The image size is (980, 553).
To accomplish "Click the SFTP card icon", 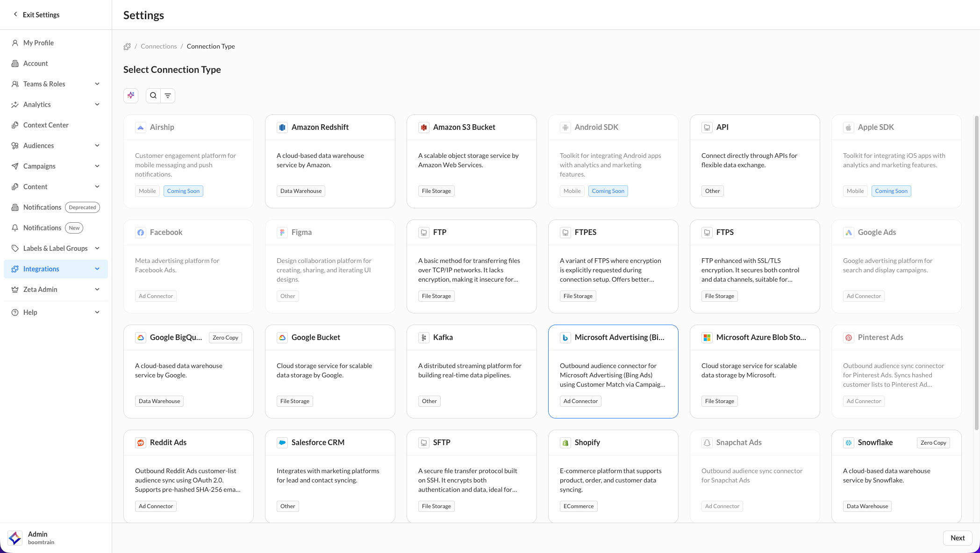I will coord(424,443).
